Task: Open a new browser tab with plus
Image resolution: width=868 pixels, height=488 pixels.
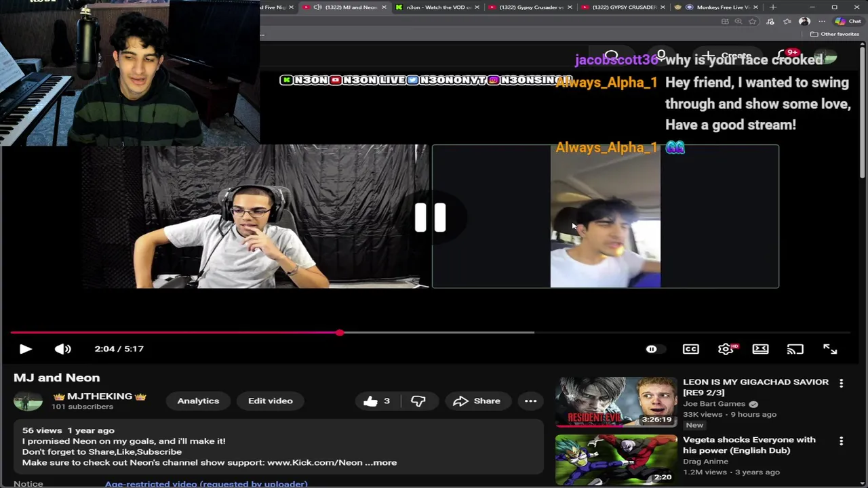Action: tap(773, 7)
